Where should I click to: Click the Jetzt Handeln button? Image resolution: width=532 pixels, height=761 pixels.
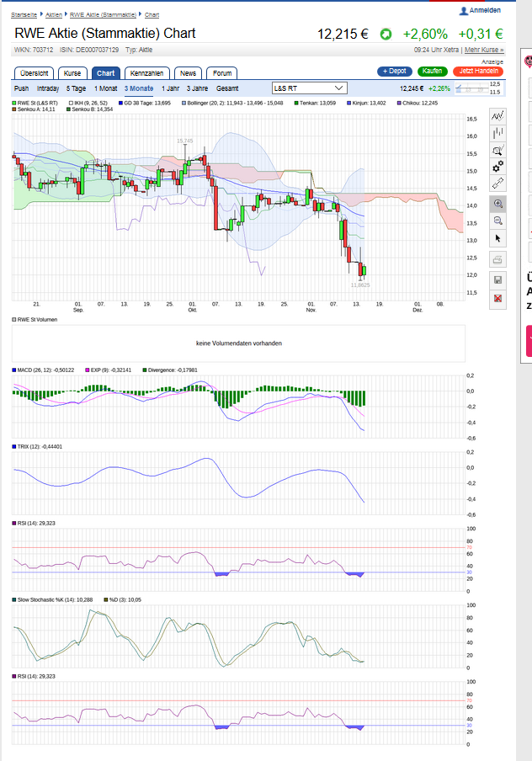point(479,71)
